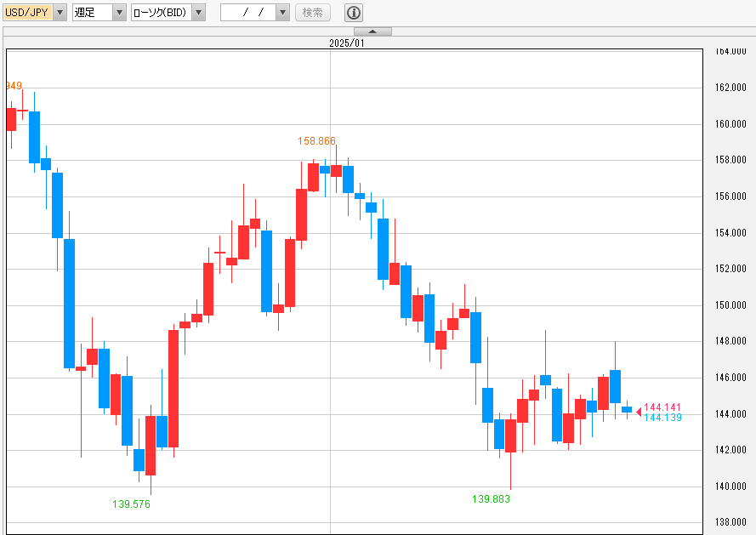Open the information icon button

click(354, 13)
